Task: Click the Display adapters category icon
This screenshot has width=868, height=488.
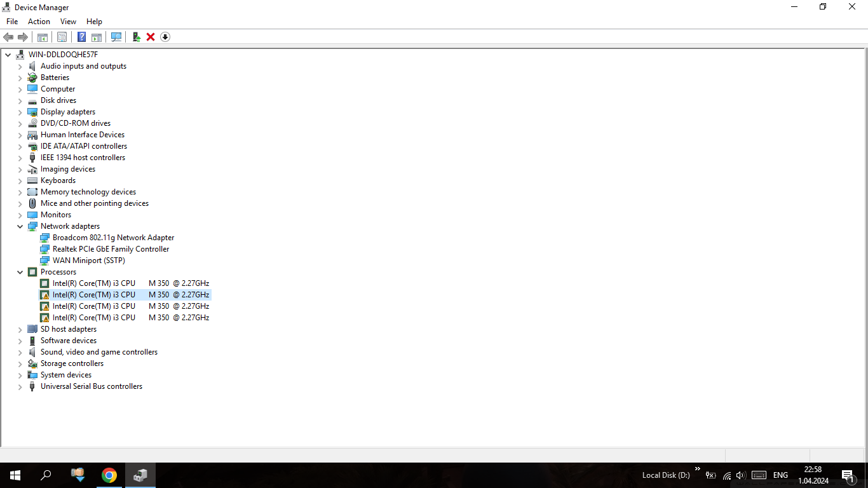Action: pyautogui.click(x=32, y=112)
